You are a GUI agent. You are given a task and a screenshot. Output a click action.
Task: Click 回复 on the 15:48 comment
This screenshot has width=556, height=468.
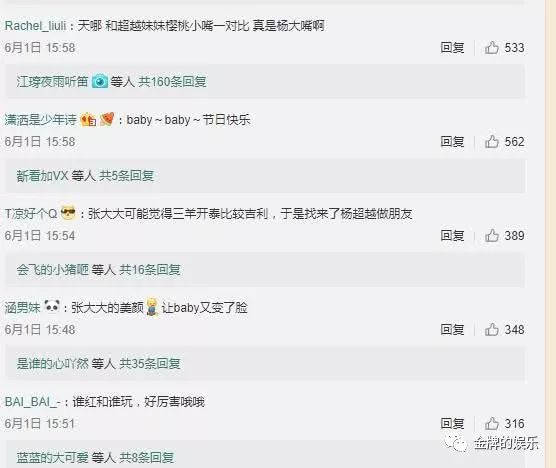click(x=452, y=329)
